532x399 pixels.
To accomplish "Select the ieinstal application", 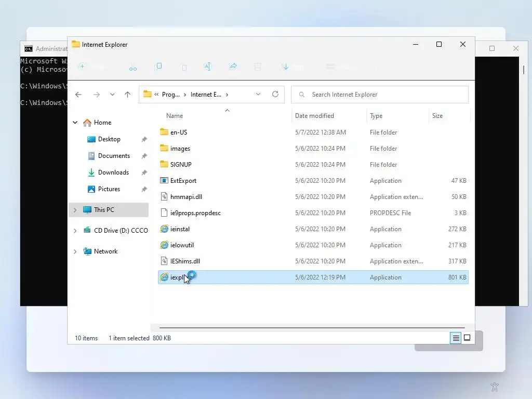I will point(180,229).
